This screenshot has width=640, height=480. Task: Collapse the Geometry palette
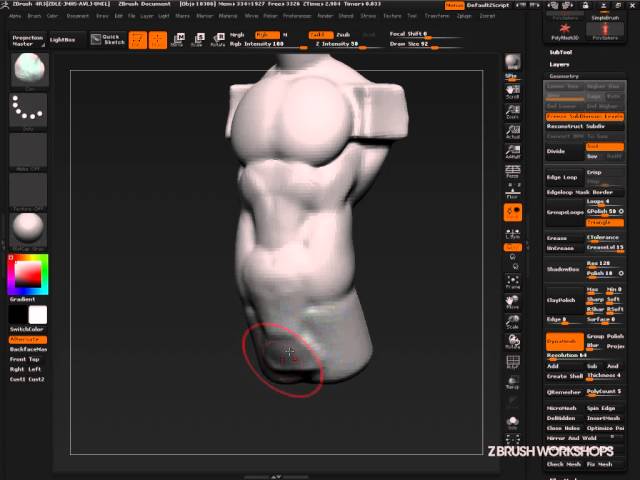coord(564,76)
